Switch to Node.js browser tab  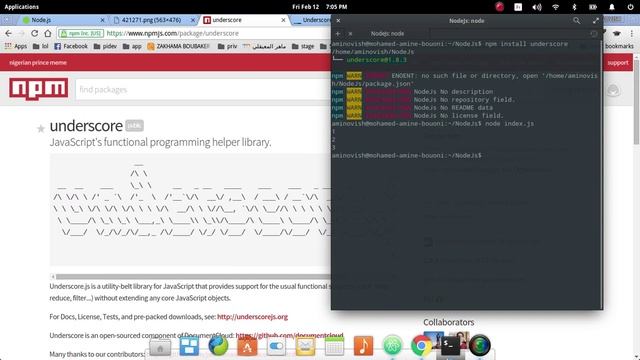(60, 20)
